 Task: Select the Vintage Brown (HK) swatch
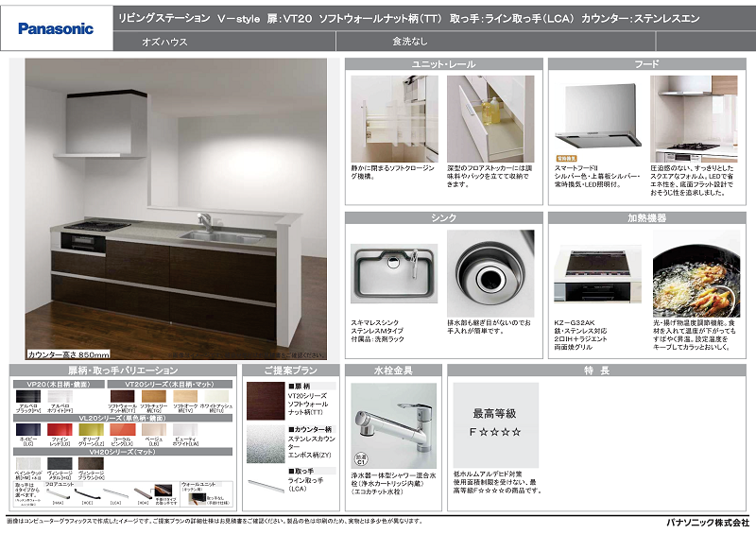(91, 463)
